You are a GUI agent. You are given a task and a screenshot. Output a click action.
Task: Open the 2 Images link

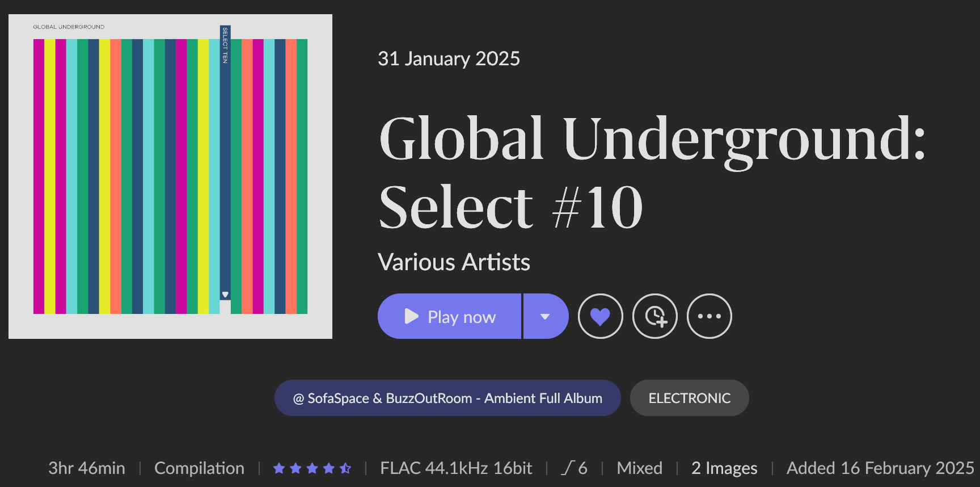(724, 468)
